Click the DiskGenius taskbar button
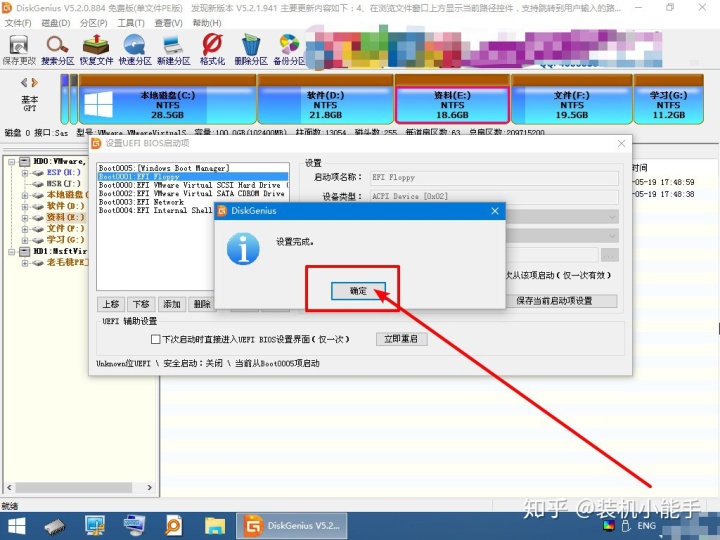Image resolution: width=720 pixels, height=540 pixels. (291, 526)
